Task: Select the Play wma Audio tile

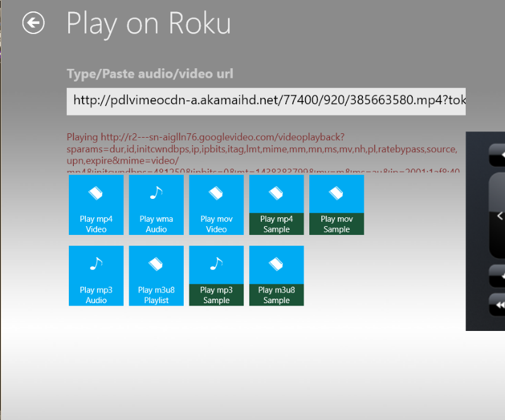Action: (156, 205)
